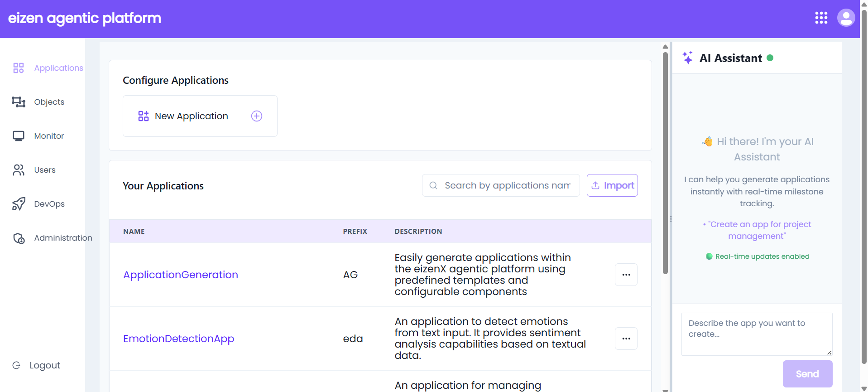This screenshot has width=868, height=392.
Task: Click the New Application card
Action: [x=200, y=116]
